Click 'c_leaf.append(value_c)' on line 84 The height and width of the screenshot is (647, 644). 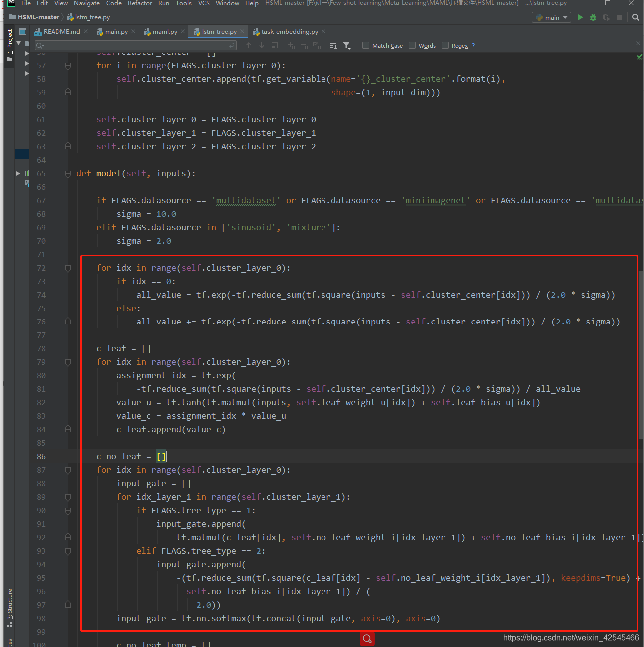pos(171,429)
